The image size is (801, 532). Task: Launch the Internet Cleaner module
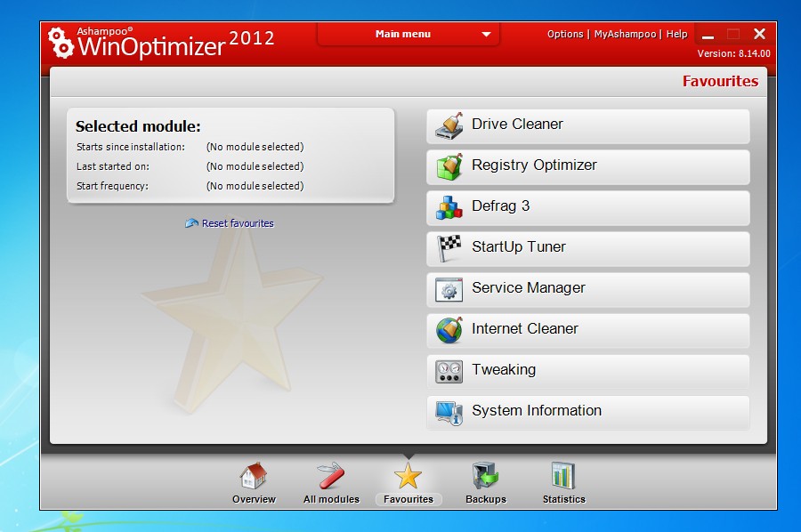pyautogui.click(x=588, y=330)
